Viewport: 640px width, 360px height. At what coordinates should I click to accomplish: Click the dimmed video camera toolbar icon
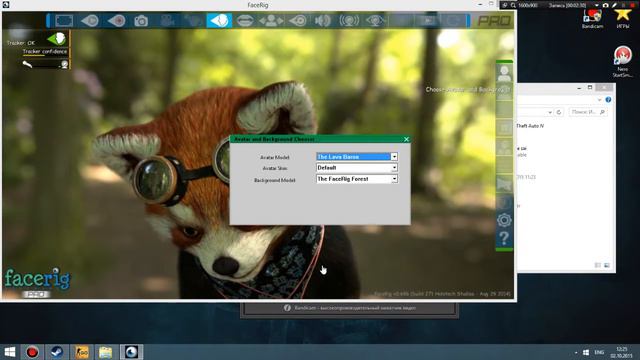point(167,20)
